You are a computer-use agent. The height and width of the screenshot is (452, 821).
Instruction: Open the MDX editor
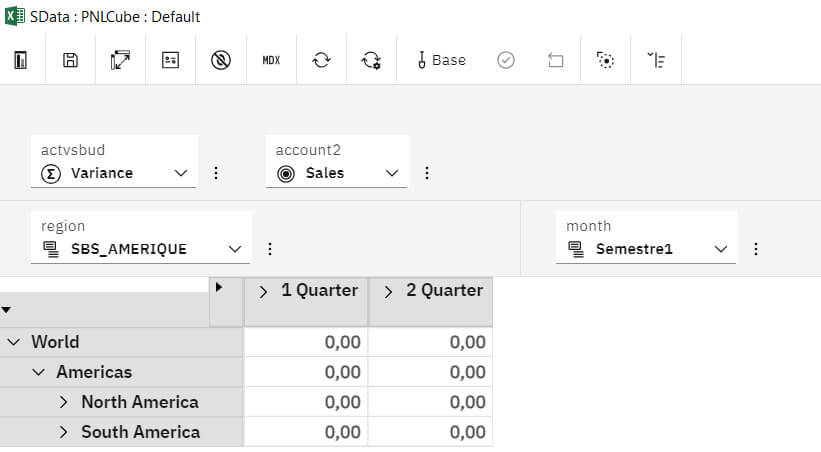[271, 60]
